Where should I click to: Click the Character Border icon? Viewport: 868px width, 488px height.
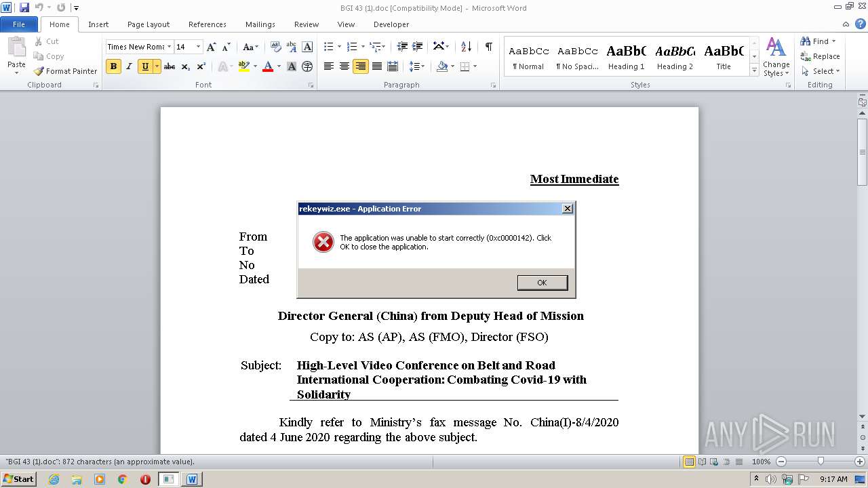(x=307, y=47)
